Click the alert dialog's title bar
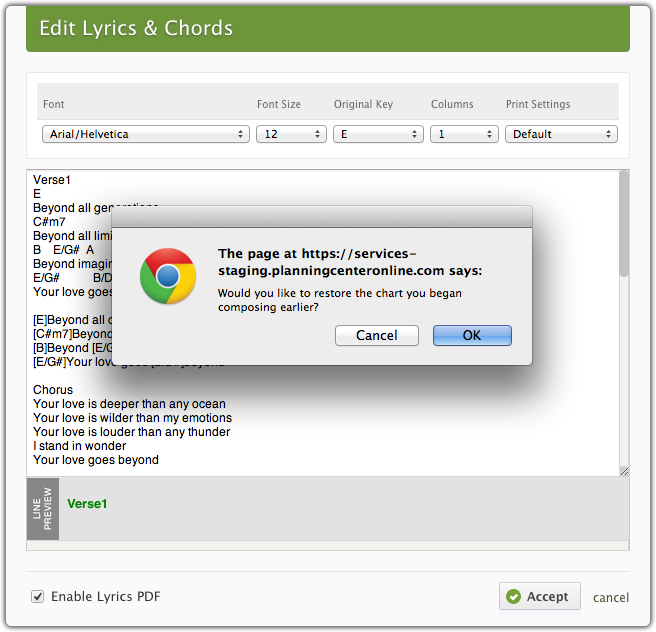 321,216
